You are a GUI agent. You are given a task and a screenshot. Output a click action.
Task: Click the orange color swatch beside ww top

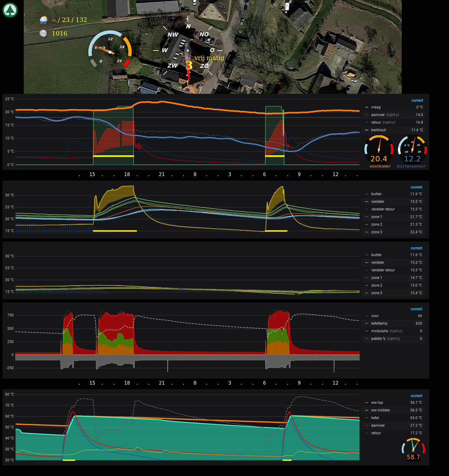(367, 403)
